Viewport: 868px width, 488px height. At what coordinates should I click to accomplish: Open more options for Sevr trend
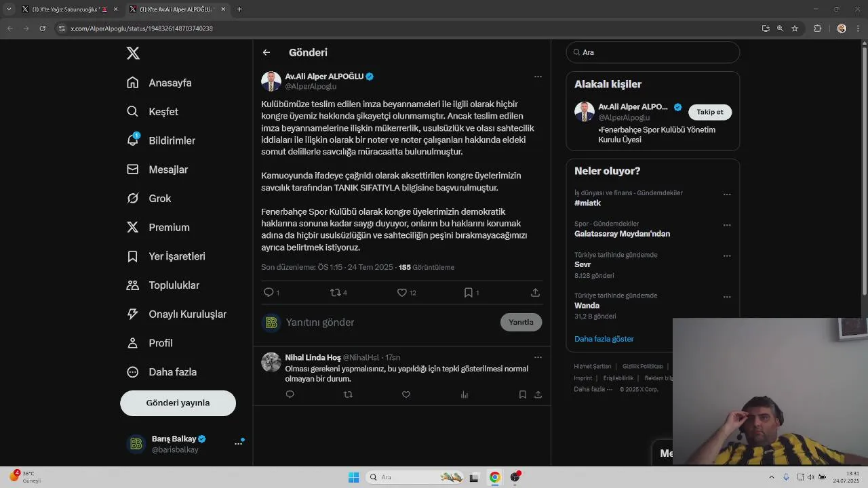tap(727, 256)
